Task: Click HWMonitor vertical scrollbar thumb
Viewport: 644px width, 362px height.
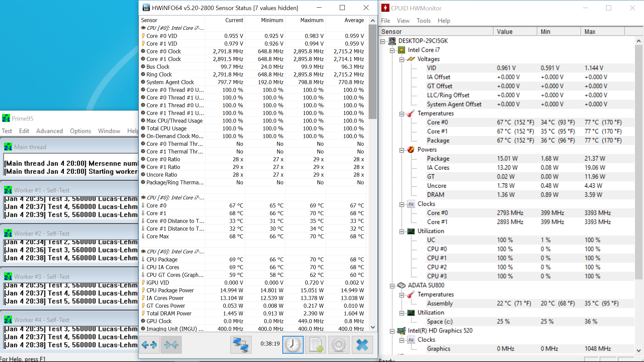Action: pyautogui.click(x=638, y=163)
